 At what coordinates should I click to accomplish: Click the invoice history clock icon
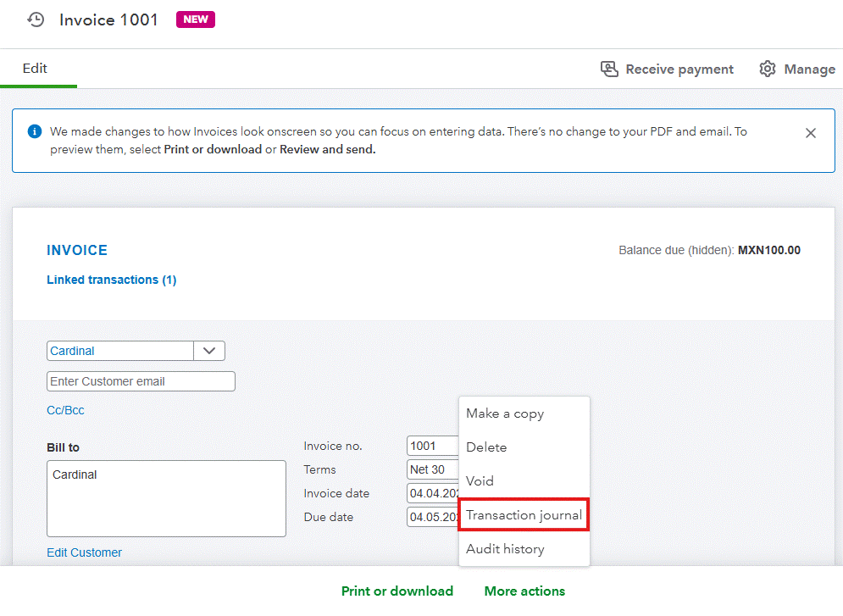point(36,19)
